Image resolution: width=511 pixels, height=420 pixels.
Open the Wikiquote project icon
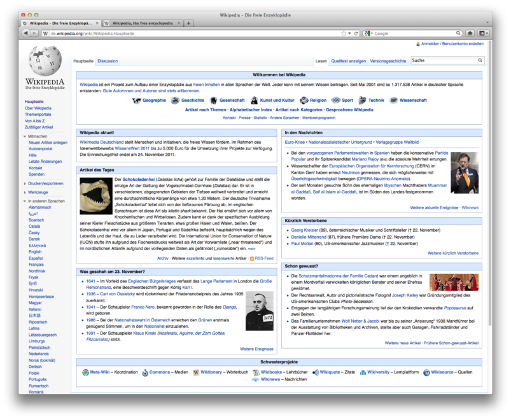(316, 372)
